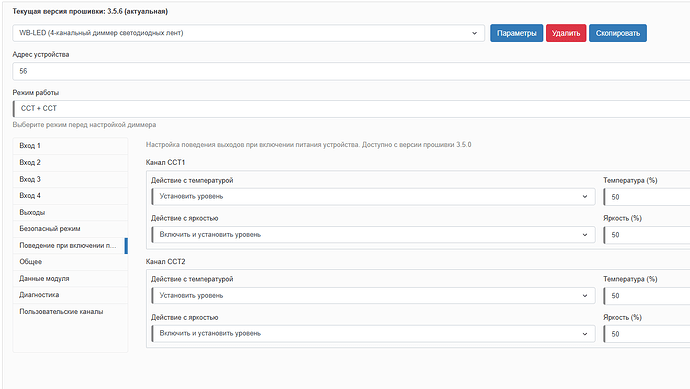The image size is (690, 389).
Task: Click the Канал CCT1 heading
Action: point(165,162)
